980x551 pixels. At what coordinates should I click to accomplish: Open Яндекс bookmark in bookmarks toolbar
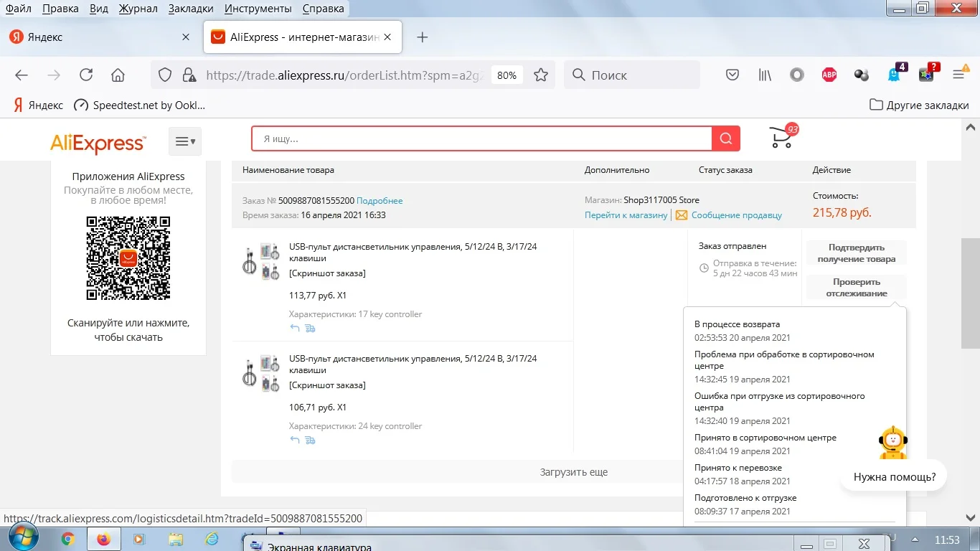[39, 105]
